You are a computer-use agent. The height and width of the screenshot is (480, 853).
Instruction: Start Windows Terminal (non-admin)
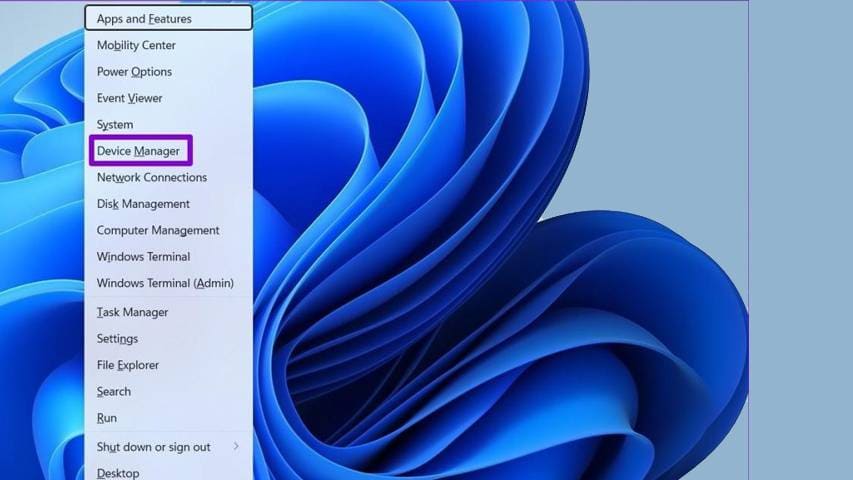(x=169, y=257)
